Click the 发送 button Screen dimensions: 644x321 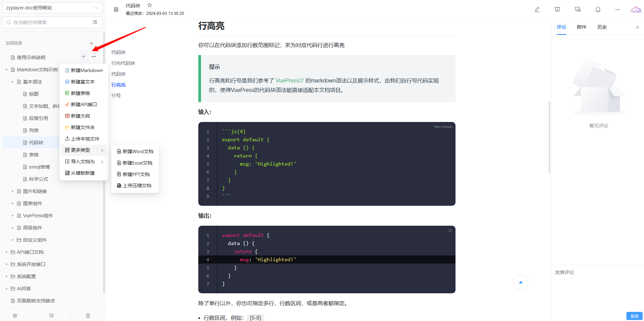click(x=635, y=316)
